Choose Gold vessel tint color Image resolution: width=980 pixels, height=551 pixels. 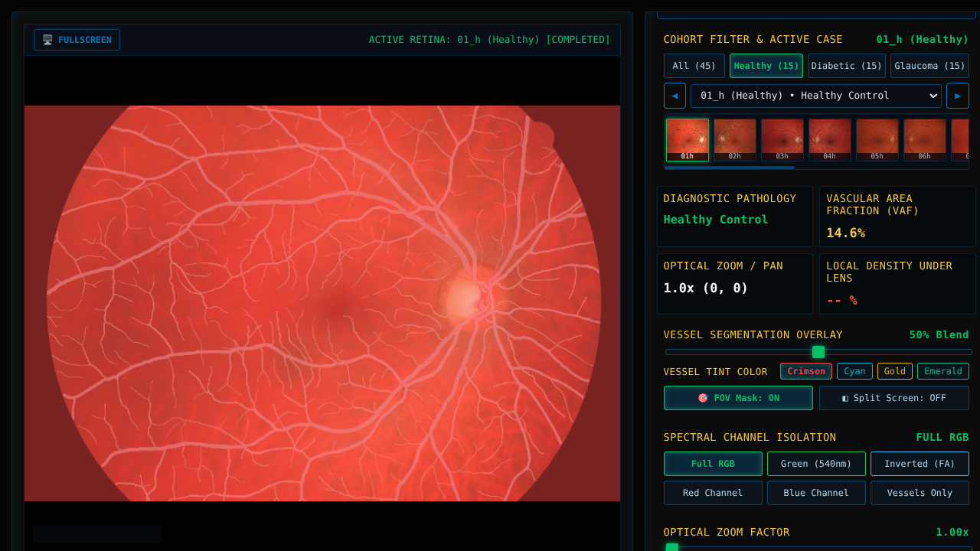(x=895, y=371)
